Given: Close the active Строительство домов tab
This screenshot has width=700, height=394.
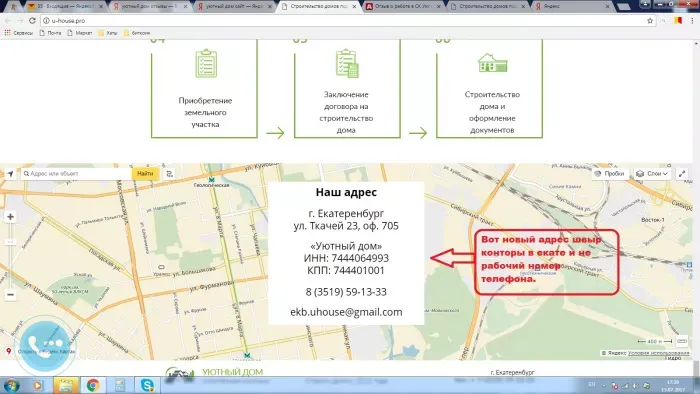Looking at the screenshot, I should (x=354, y=7).
